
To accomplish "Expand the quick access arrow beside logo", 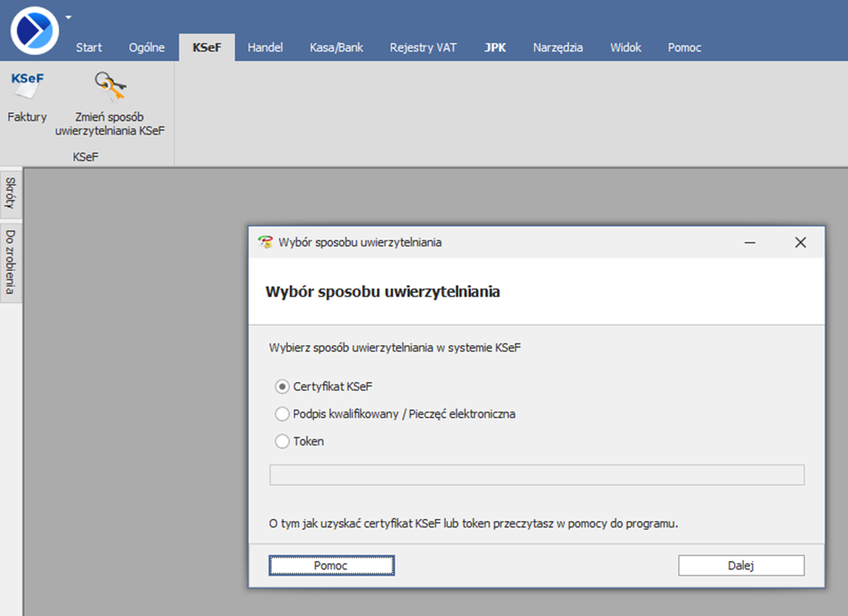I will [x=69, y=16].
